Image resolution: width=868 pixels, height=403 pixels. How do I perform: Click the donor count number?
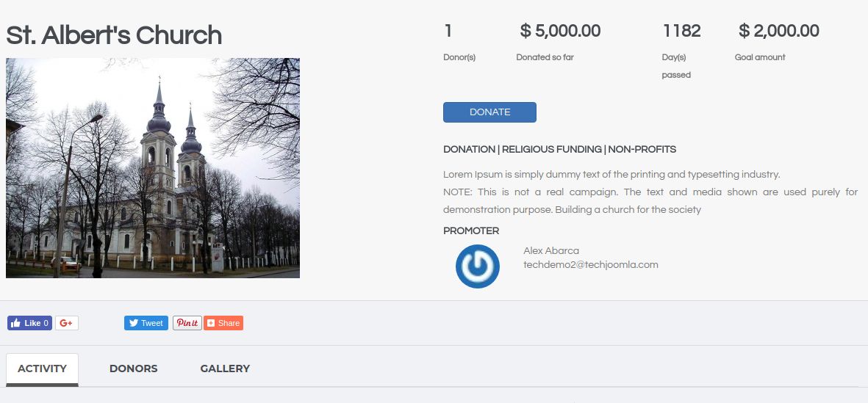click(448, 31)
